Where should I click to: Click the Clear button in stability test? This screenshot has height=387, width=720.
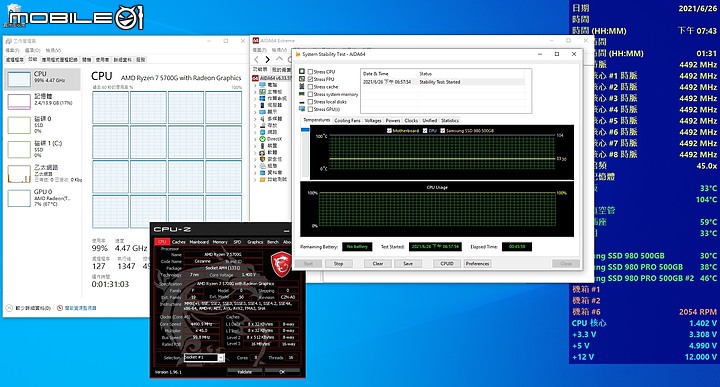[x=377, y=264]
